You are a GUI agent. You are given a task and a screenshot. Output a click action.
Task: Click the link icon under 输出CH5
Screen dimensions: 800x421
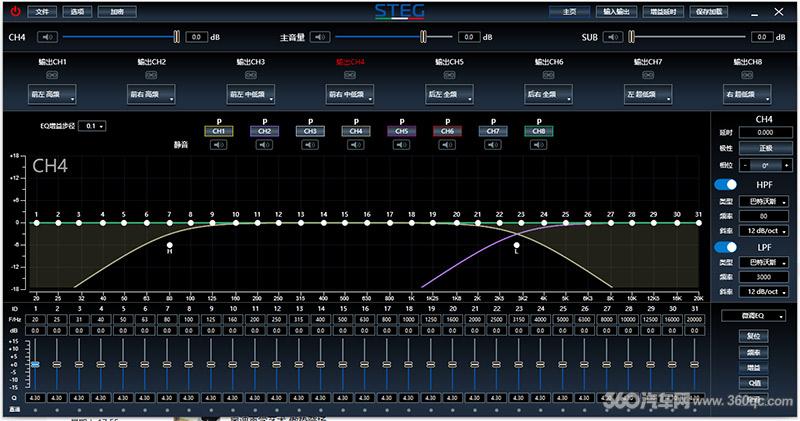click(449, 75)
